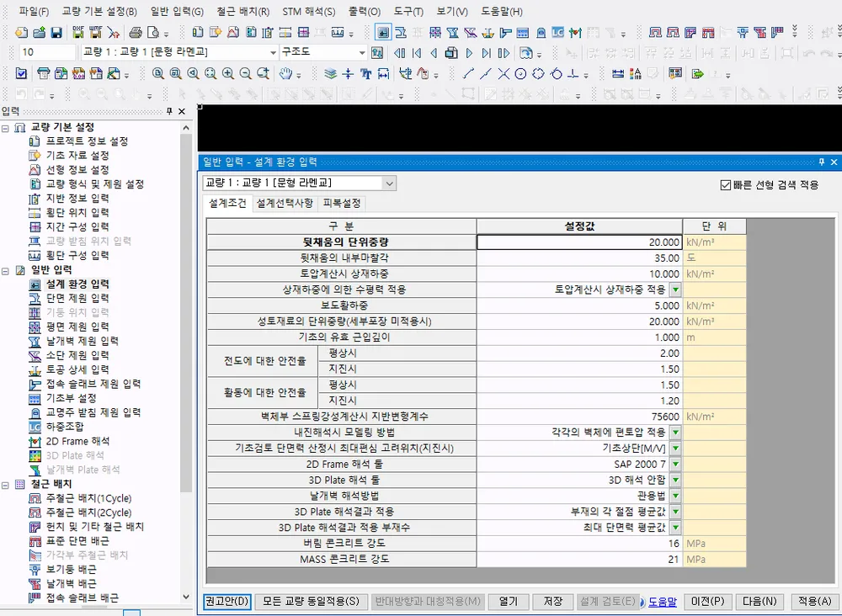Click the printer icon in toolbar

[136, 33]
